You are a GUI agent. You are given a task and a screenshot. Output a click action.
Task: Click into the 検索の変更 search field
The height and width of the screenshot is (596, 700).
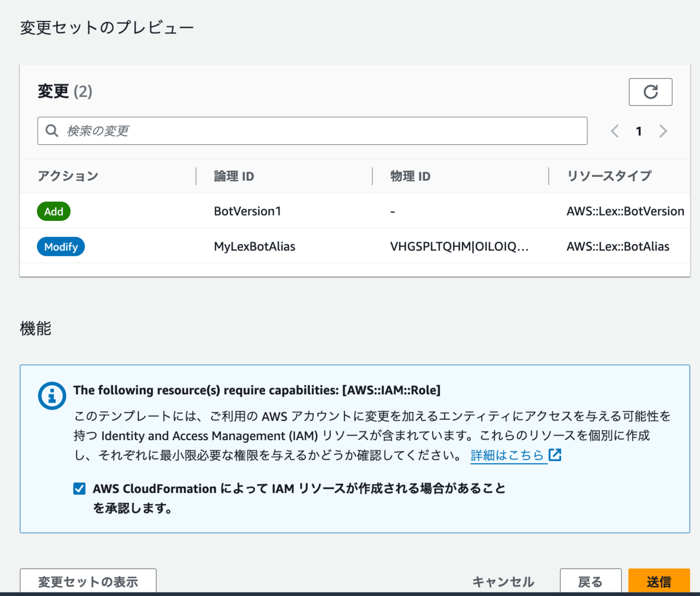click(x=312, y=131)
